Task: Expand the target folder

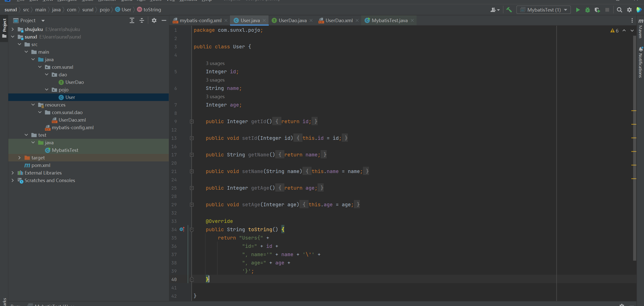Action: (19, 158)
